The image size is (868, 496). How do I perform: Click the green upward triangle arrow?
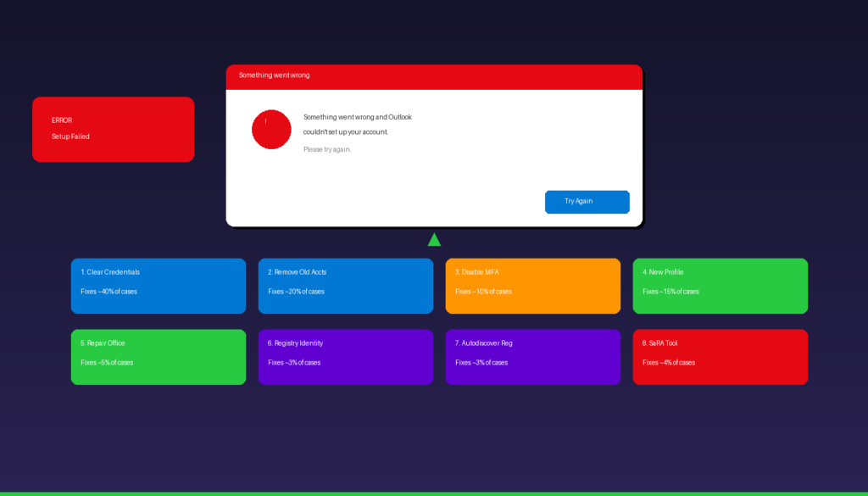click(434, 240)
